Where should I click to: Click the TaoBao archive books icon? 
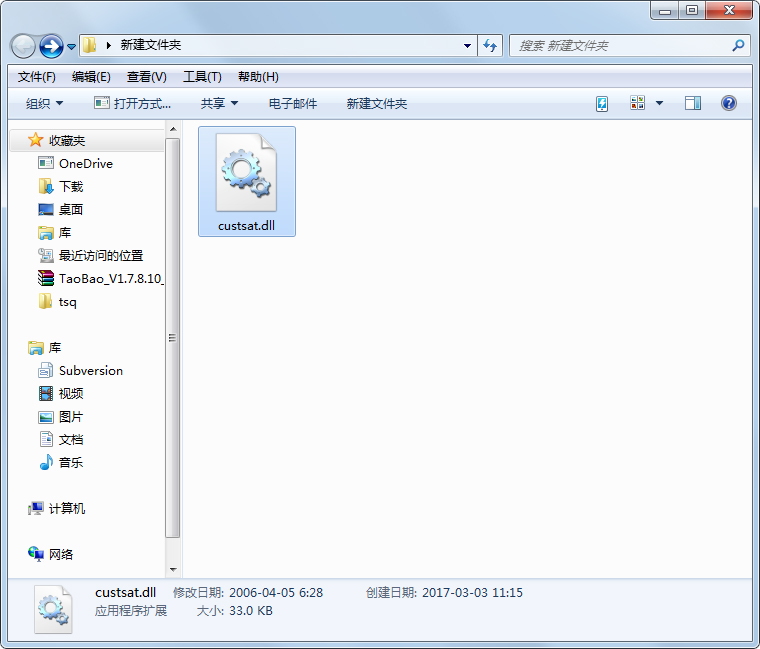coord(46,278)
